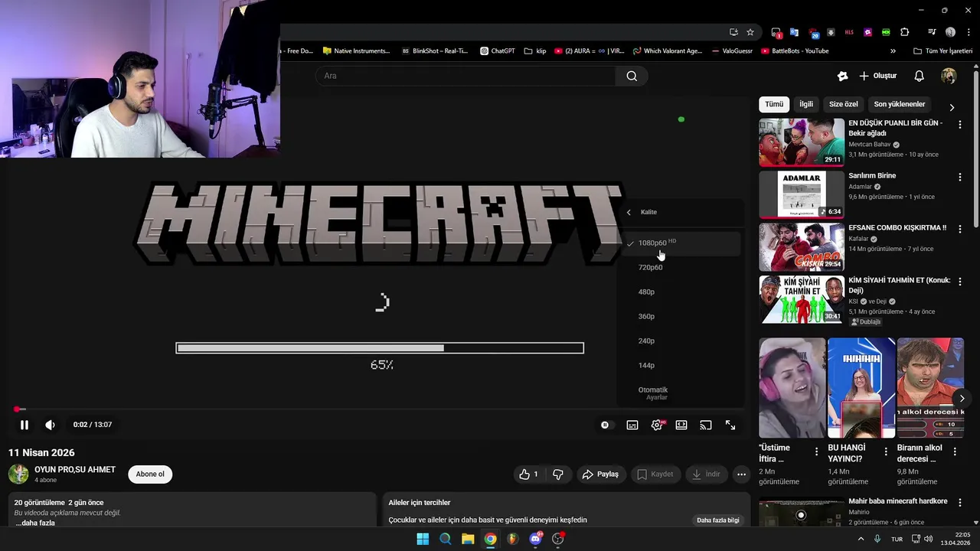Open the ChatGPT bookmark
The width and height of the screenshot is (980, 551).
(x=497, y=51)
